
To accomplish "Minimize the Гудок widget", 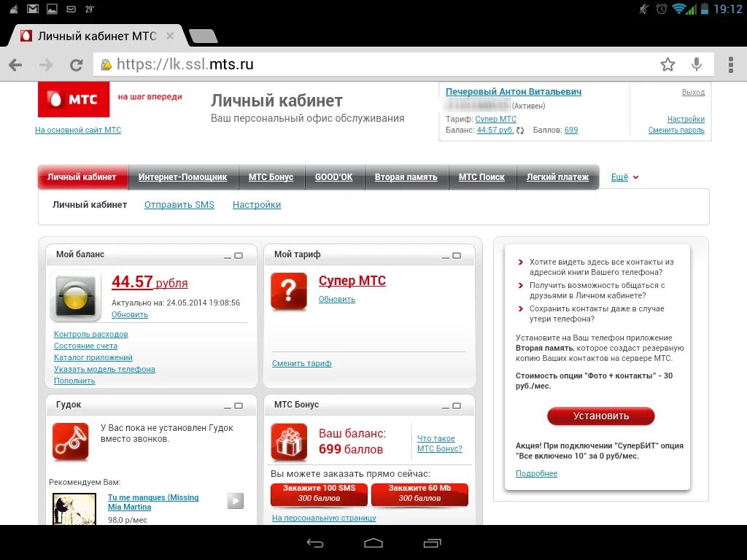I will (x=228, y=407).
